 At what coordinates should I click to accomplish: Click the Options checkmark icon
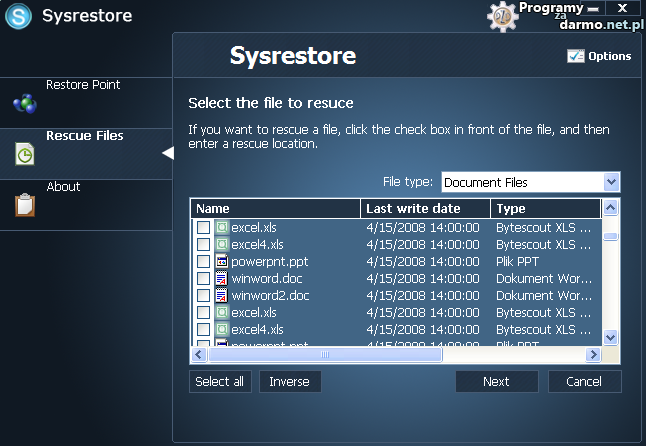tap(575, 57)
